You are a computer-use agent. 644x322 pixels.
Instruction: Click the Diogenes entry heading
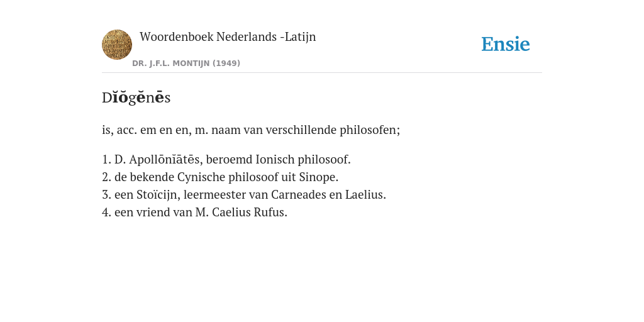click(136, 97)
